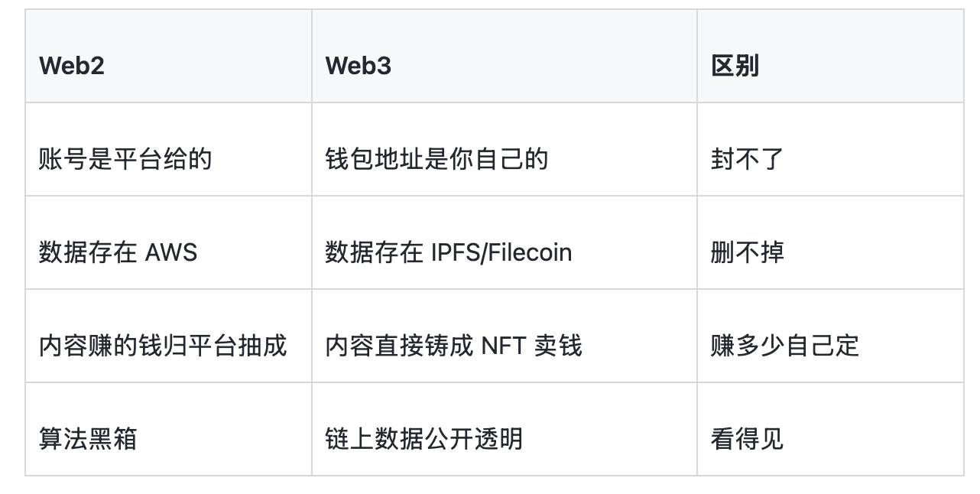Screen dimensions: 980x494
Task: Click the 删不掉 cell
Action: coord(830,242)
